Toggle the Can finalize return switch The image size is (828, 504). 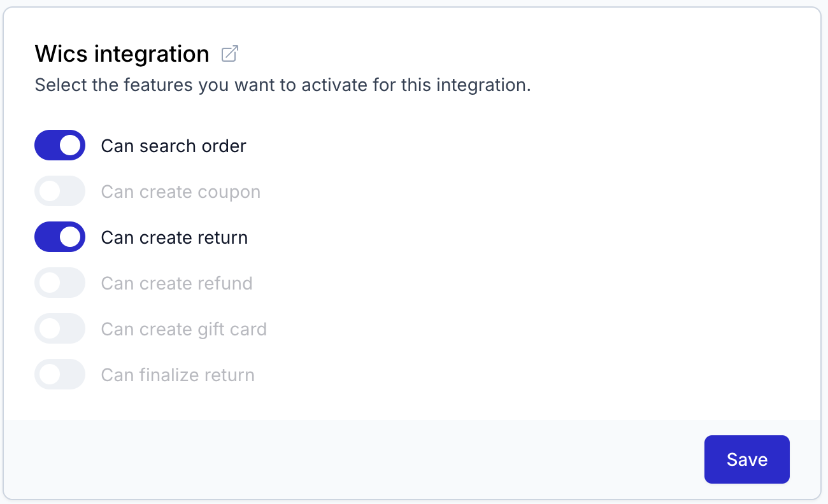60,375
